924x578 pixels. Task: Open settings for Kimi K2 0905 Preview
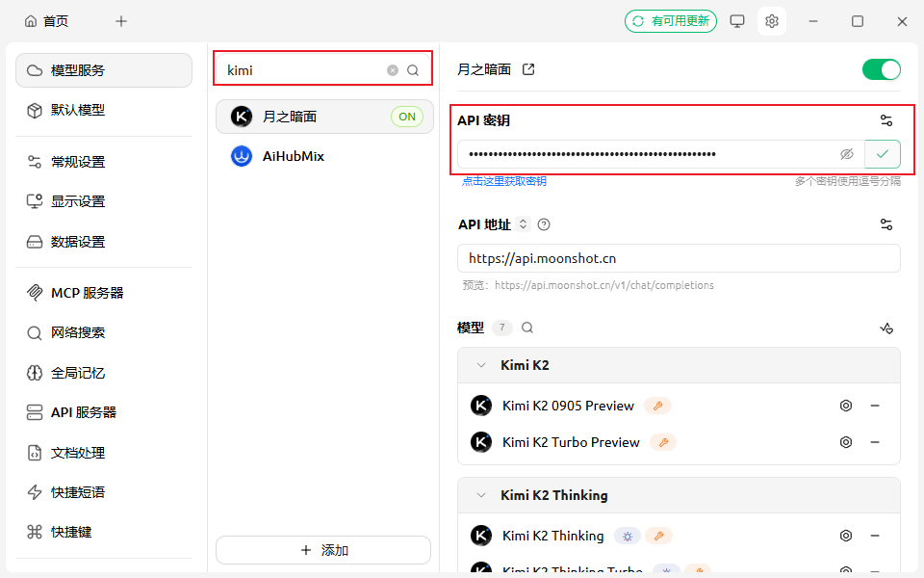[x=846, y=406]
